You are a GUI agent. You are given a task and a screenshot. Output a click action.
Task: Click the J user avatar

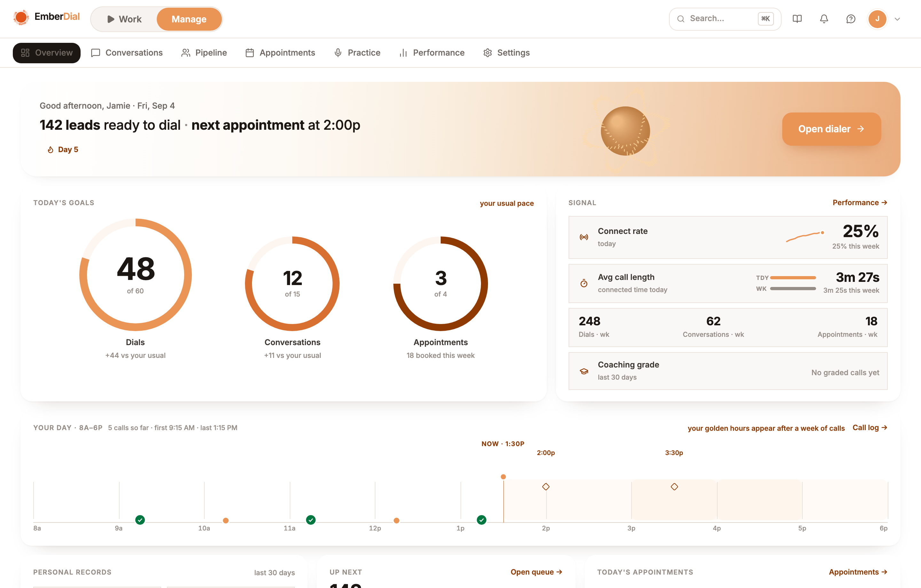pos(878,19)
